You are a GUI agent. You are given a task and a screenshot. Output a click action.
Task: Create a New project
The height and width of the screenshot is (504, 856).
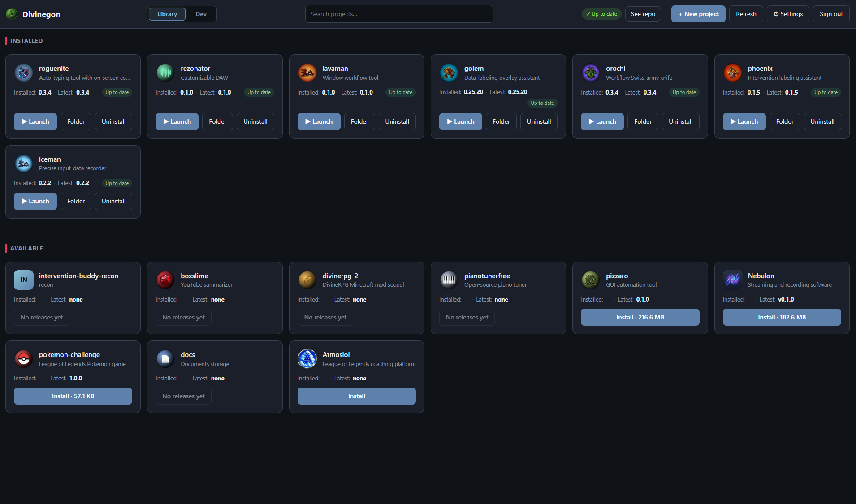click(x=698, y=14)
